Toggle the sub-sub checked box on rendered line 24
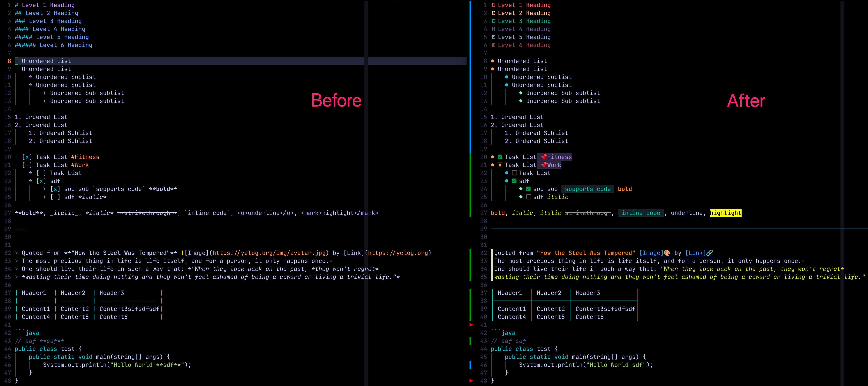The height and width of the screenshot is (386, 868). click(528, 189)
